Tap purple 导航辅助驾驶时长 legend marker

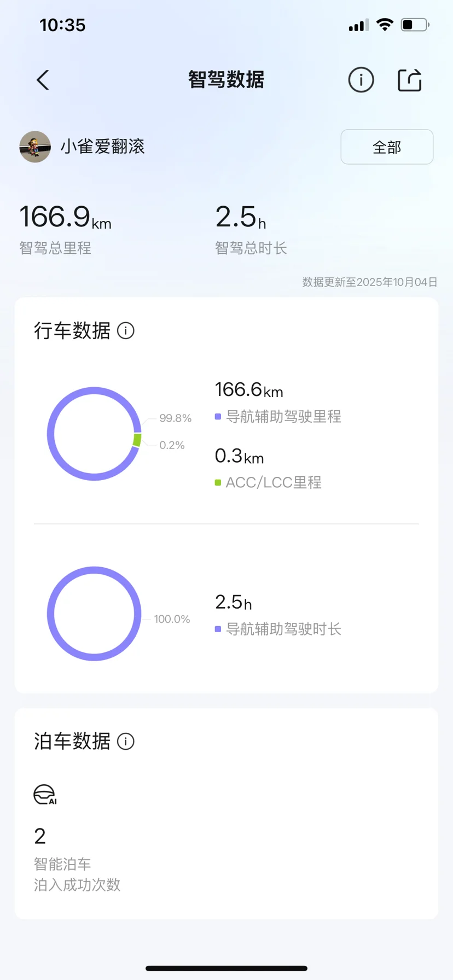click(x=218, y=629)
